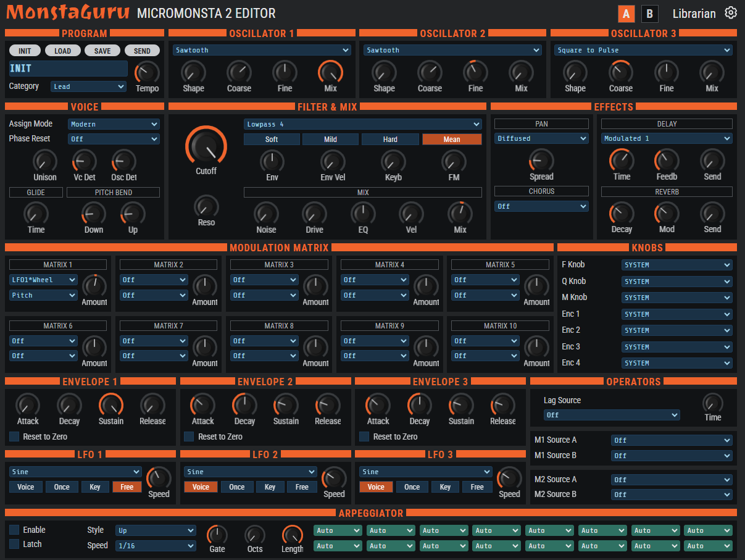Click the Delay Feedb knob
745x560 pixels.
(667, 161)
